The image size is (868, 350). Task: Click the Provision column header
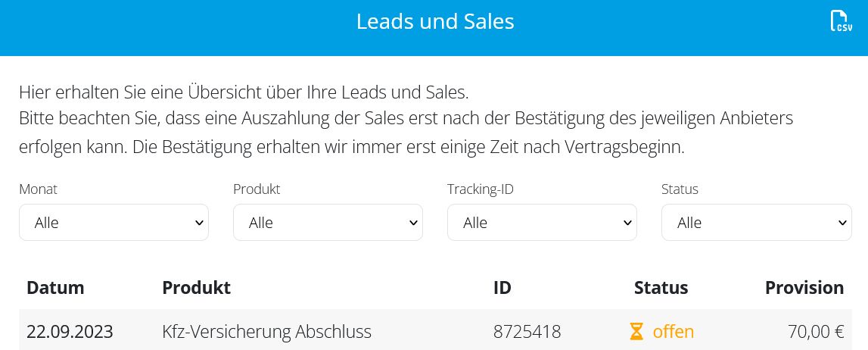point(804,287)
